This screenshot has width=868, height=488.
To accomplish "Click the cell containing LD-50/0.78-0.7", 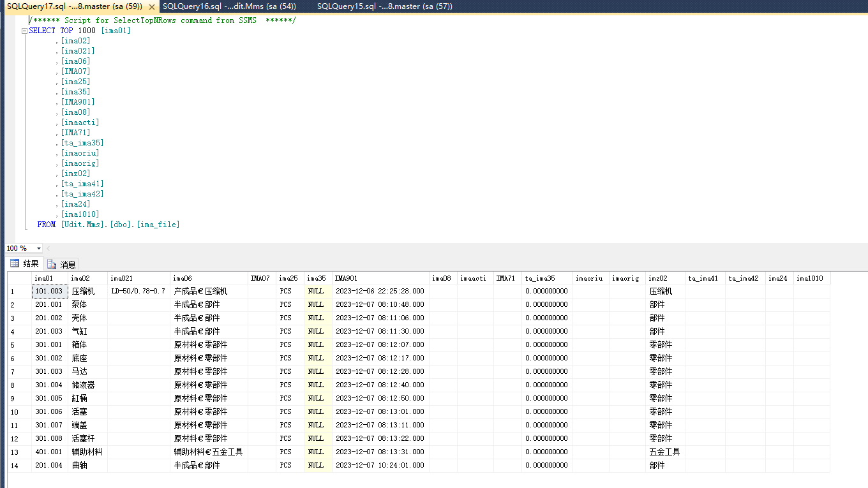I will 138,292.
